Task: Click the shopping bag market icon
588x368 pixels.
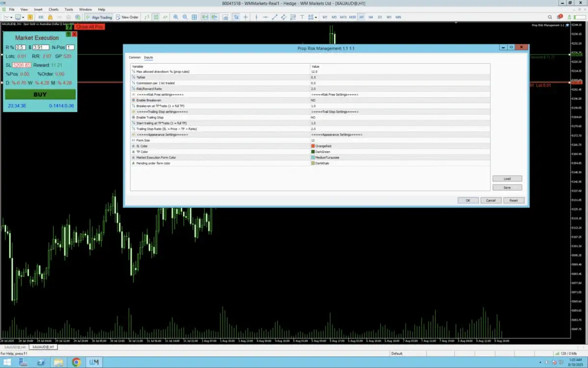Action: click(50, 17)
